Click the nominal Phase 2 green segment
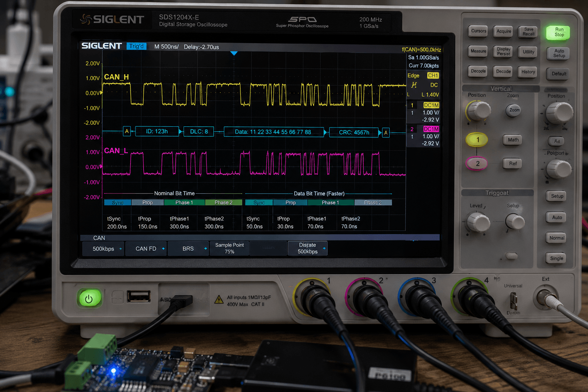The image size is (588, 392). pyautogui.click(x=224, y=203)
